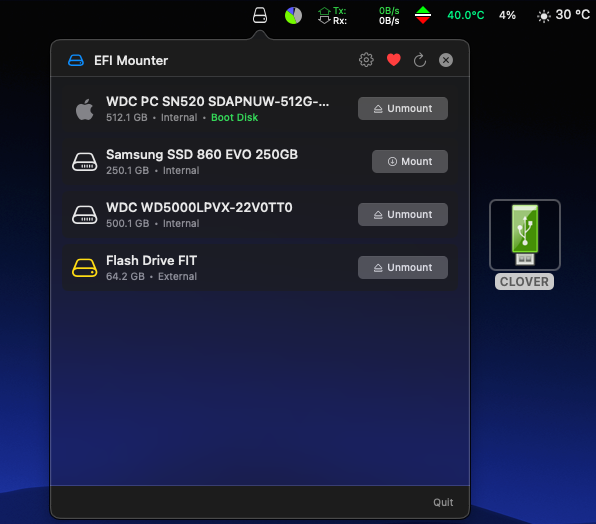Click the 64.2 GB size text
This screenshot has height=524, width=596.
tap(125, 276)
